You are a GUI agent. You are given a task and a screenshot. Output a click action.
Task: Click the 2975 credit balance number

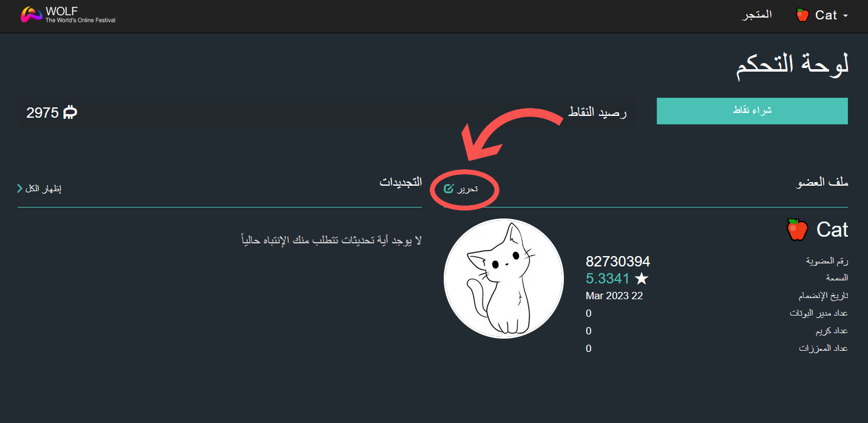tap(42, 112)
